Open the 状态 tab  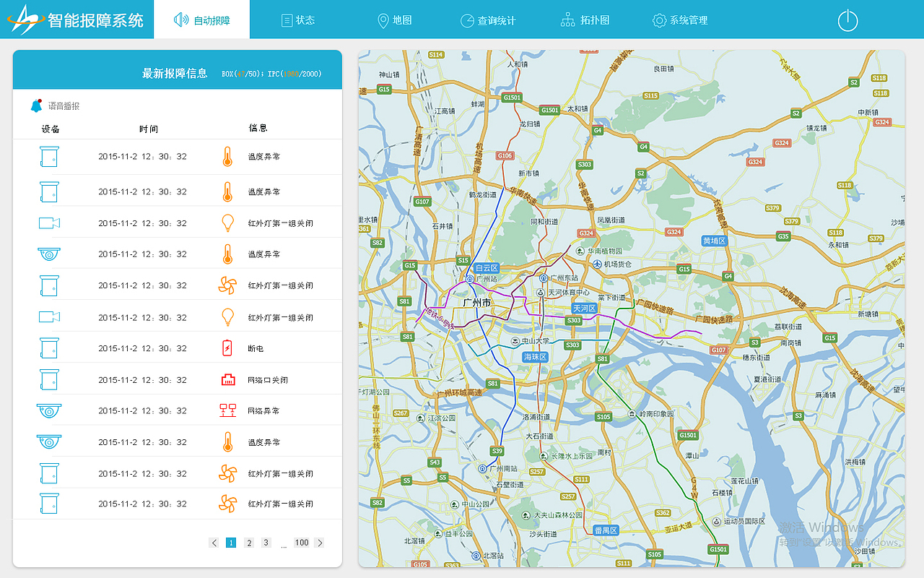(x=298, y=20)
